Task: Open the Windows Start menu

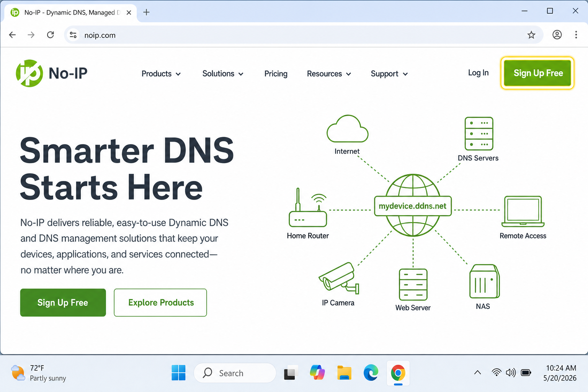Action: coord(178,373)
